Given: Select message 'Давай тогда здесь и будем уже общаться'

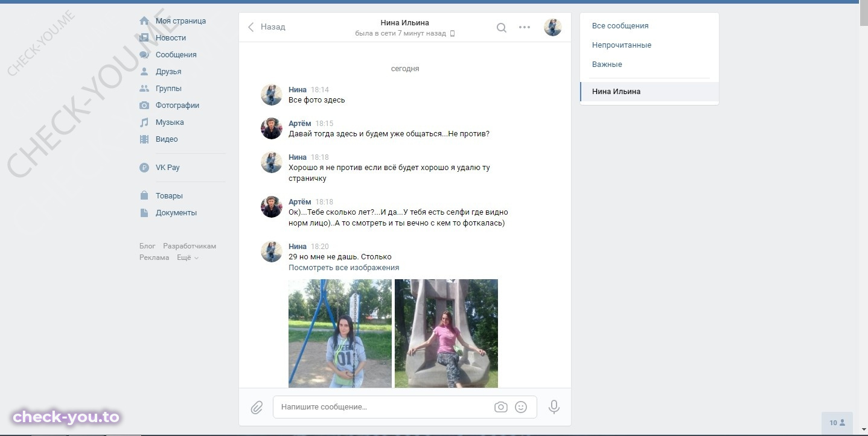Looking at the screenshot, I should [389, 134].
